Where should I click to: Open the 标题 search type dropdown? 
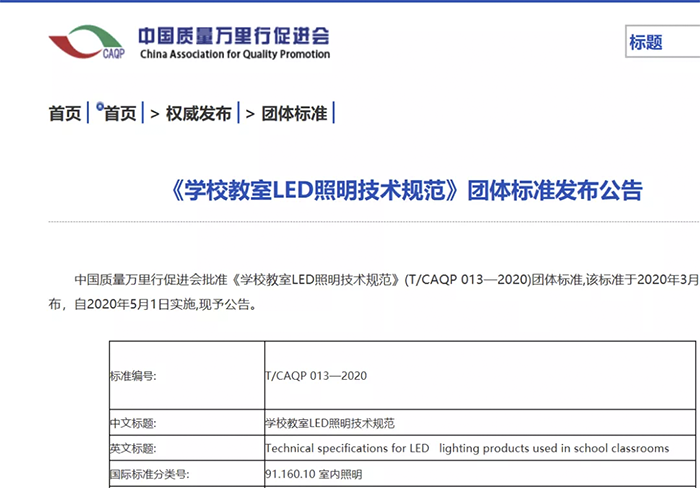[x=661, y=43]
